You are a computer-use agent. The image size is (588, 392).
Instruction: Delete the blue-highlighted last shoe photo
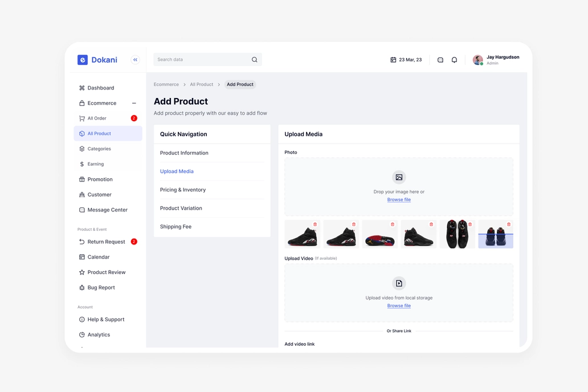[509, 224]
